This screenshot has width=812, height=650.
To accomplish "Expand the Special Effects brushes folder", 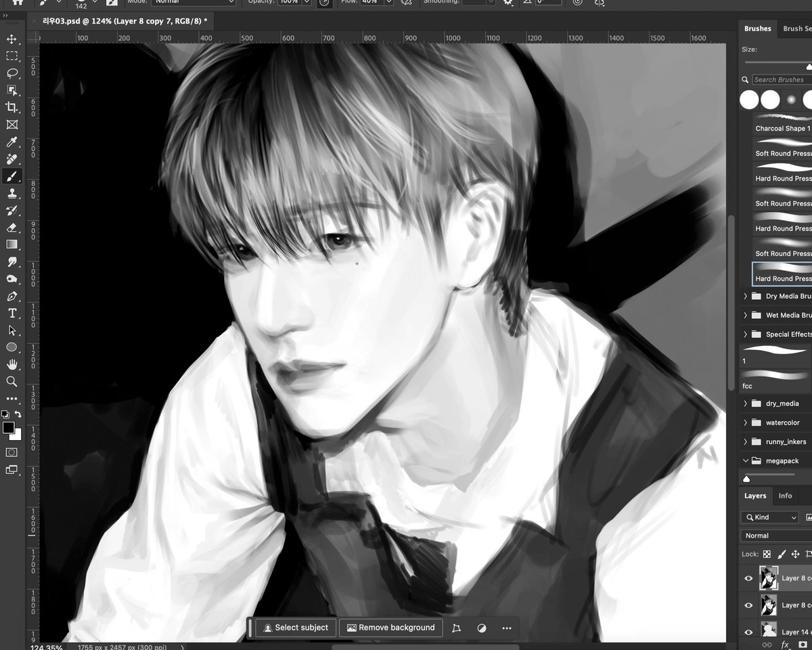I will [746, 334].
